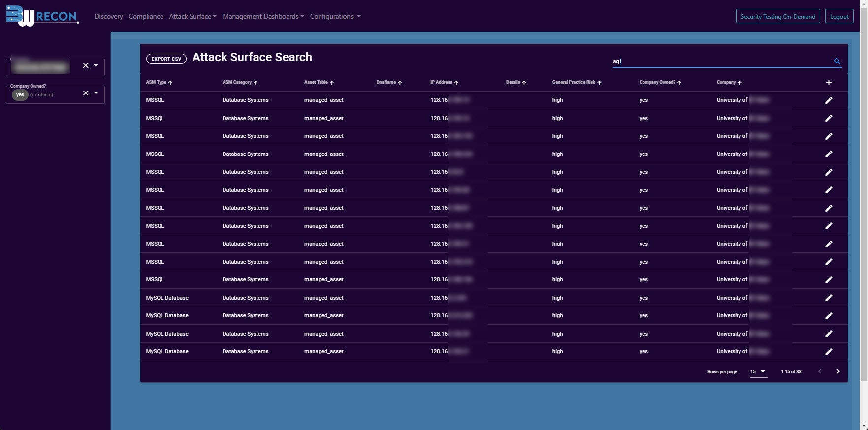
Task: Open the Company Owned? filter dropdown arrow
Action: [96, 93]
